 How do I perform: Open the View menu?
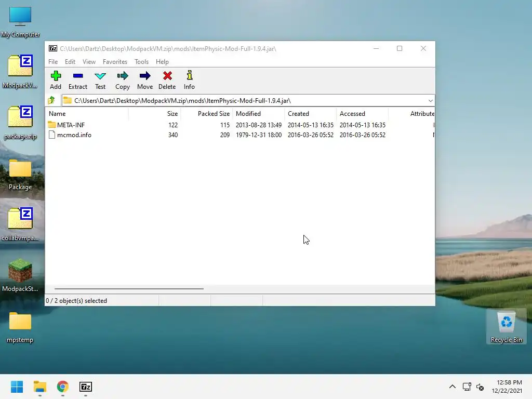click(x=89, y=62)
